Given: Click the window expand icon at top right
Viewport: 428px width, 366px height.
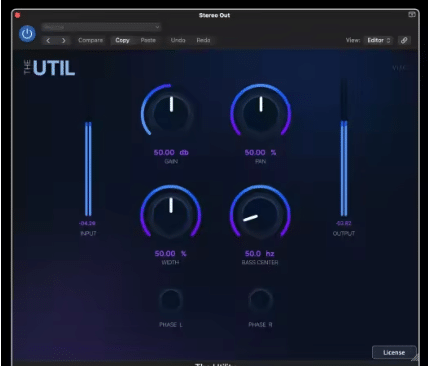Looking at the screenshot, I should (412, 15).
